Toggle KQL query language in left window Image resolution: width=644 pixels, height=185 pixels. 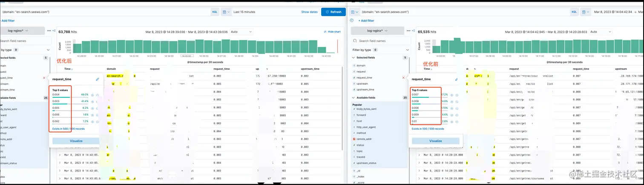click(x=215, y=12)
